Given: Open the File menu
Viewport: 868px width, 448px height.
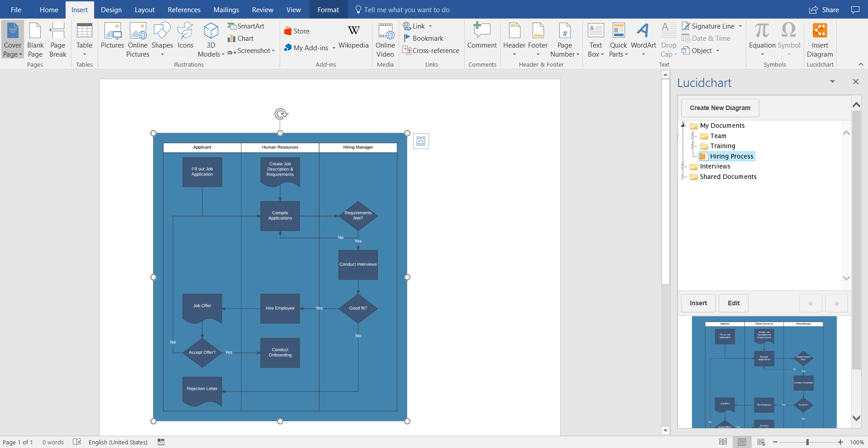Looking at the screenshot, I should (16, 10).
